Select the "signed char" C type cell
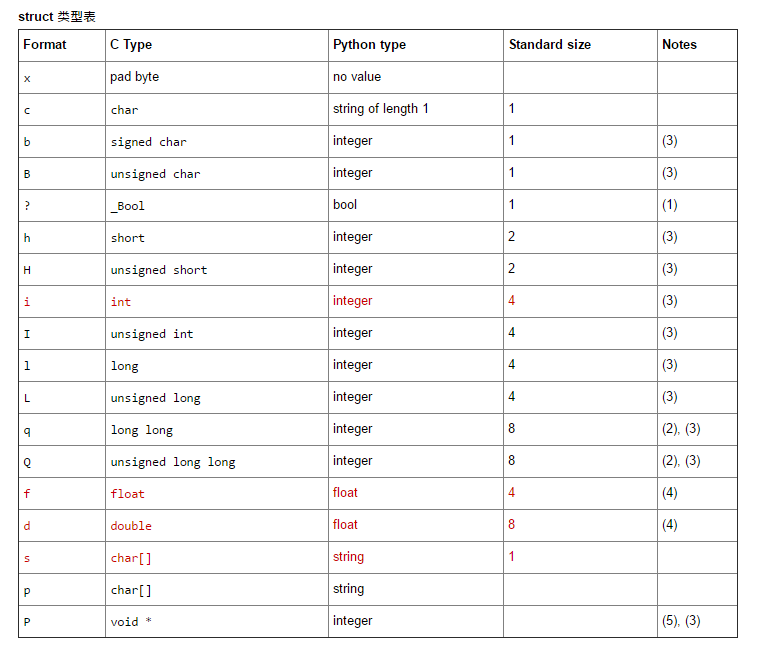This screenshot has width=771, height=650. click(148, 142)
